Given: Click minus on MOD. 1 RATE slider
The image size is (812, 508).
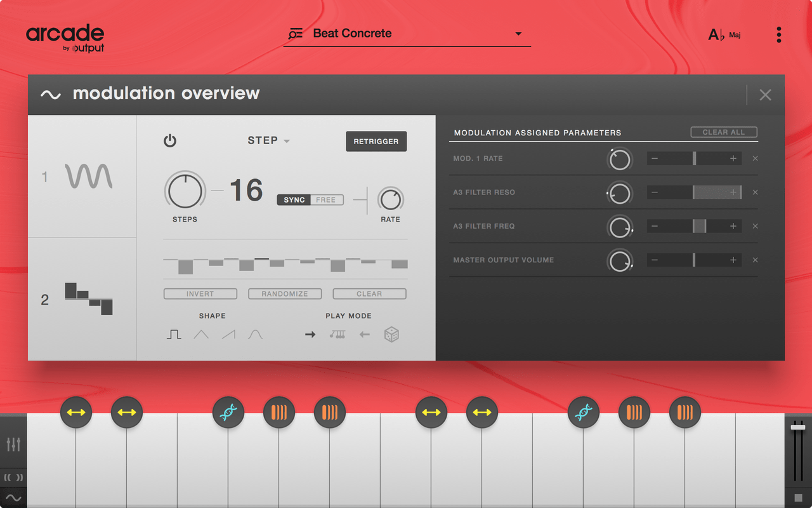Looking at the screenshot, I should click(655, 159).
